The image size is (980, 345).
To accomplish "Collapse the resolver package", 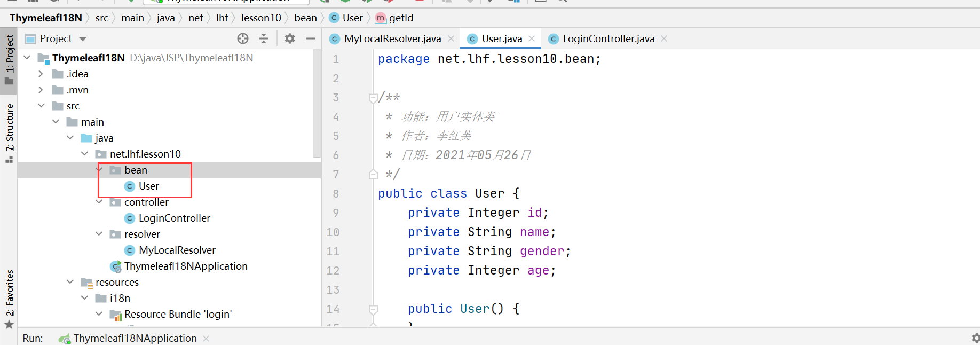I will point(99,233).
